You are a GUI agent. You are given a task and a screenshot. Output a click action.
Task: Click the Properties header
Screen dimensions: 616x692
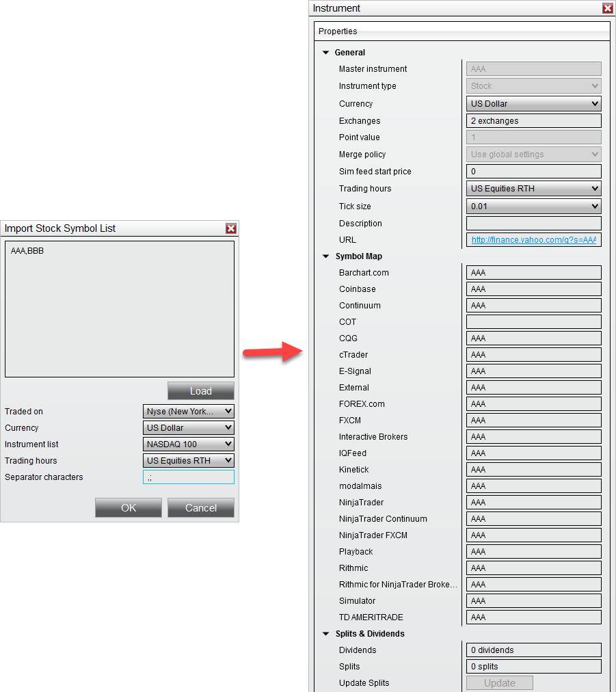tap(462, 31)
